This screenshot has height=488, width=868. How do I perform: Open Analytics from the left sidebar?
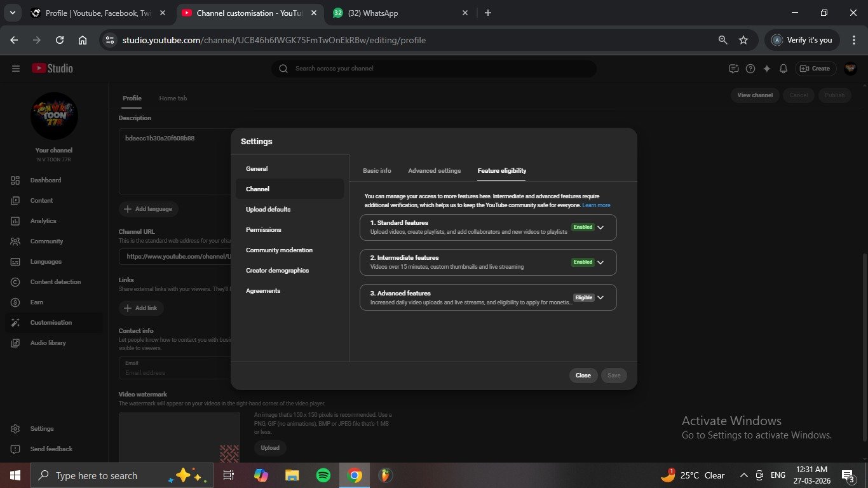coord(43,221)
